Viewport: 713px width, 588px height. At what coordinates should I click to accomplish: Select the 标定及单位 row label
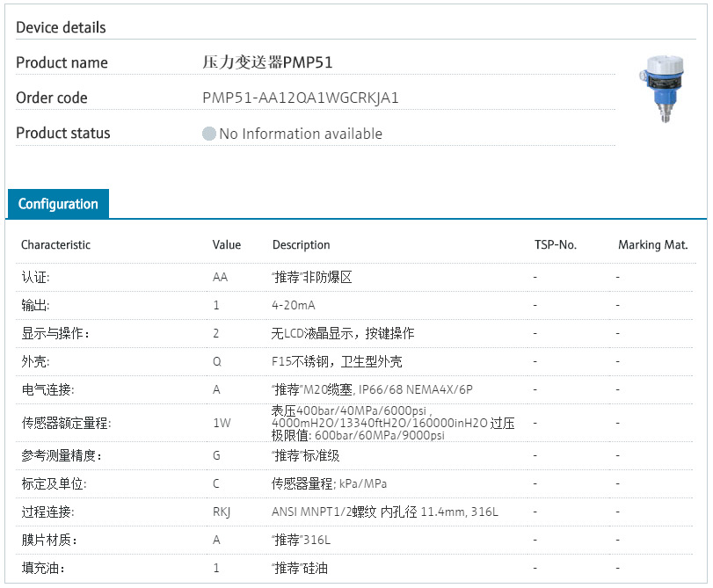tap(55, 483)
